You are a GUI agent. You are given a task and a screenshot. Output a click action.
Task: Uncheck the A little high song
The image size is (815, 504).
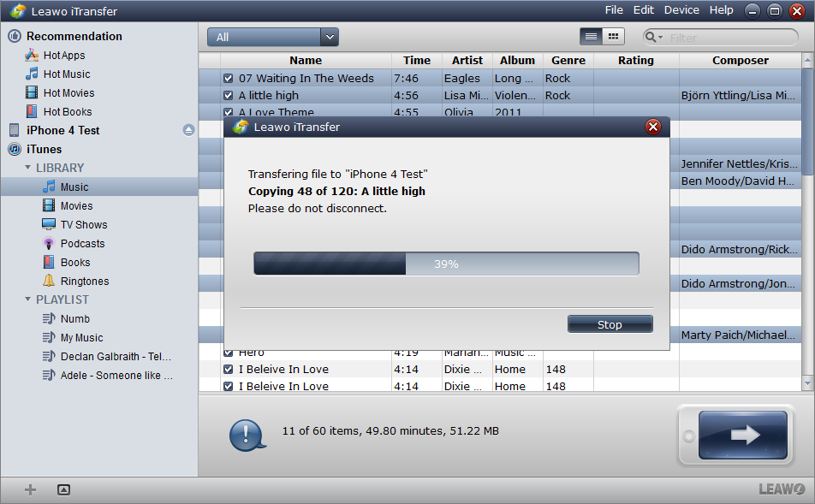[229, 96]
